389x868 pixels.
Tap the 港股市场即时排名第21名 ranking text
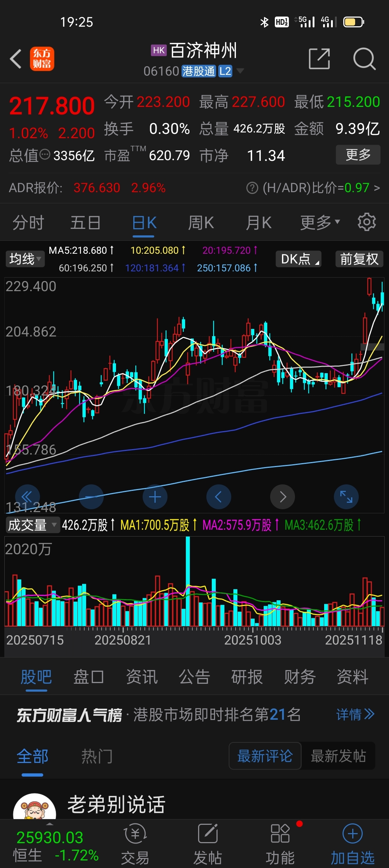(217, 714)
